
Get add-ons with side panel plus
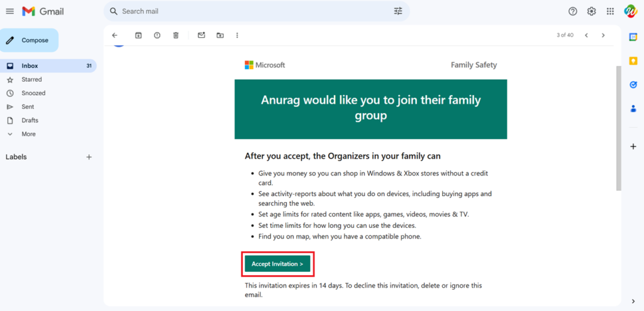(633, 147)
